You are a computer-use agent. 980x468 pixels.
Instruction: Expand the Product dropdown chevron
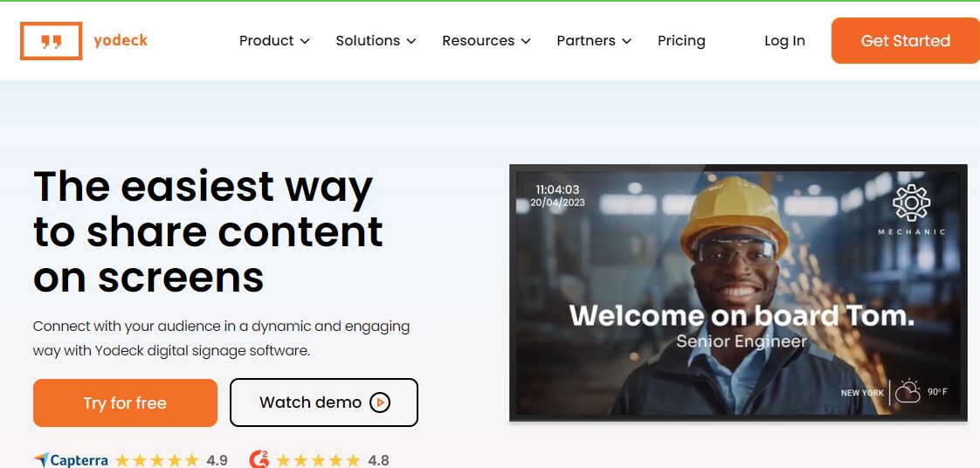(x=305, y=41)
